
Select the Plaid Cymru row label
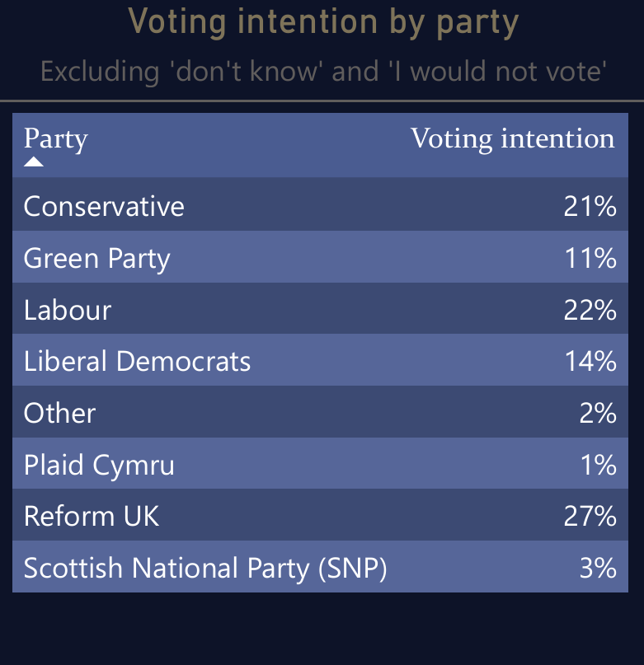tap(99, 465)
